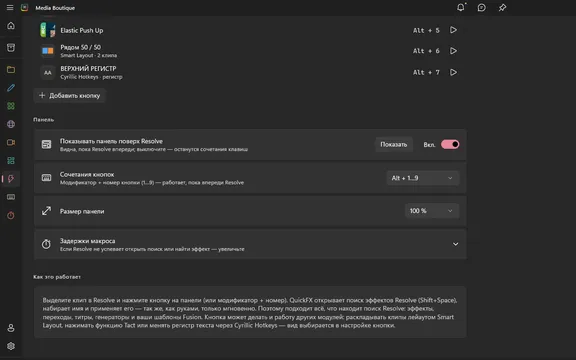
Task: Click the Smart Layout · 2 клипа subtitle
Action: pos(89,55)
